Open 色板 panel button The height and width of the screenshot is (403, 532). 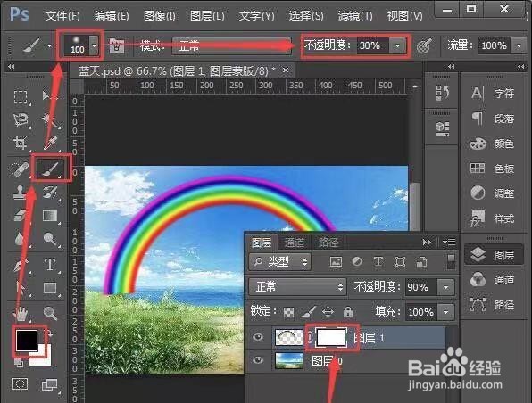point(492,169)
